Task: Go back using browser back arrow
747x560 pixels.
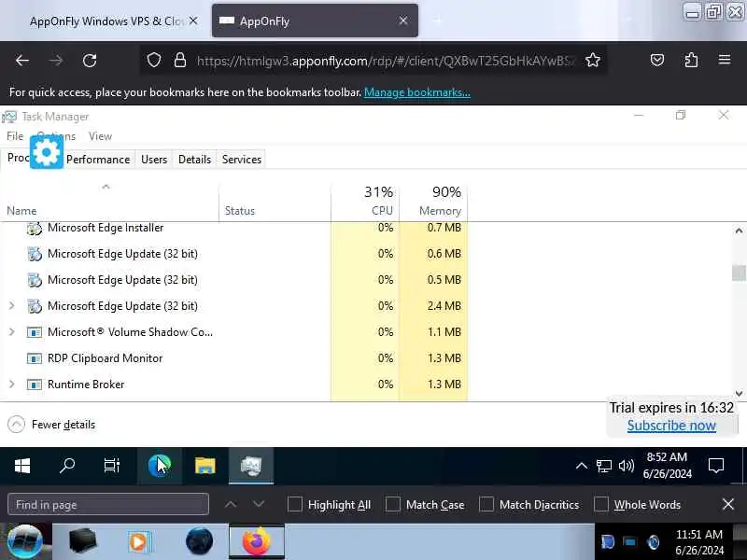Action: pos(21,61)
